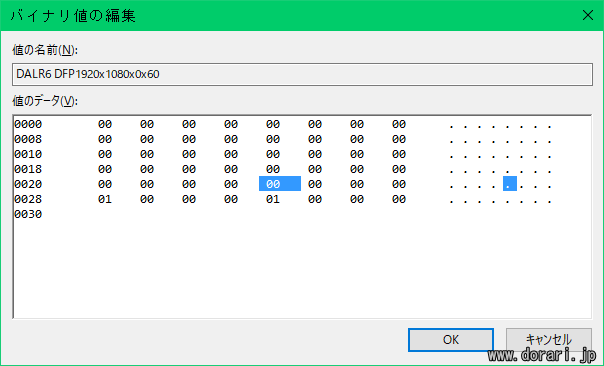
Task: Select fifth byte 00 in row 0018
Action: point(273,169)
